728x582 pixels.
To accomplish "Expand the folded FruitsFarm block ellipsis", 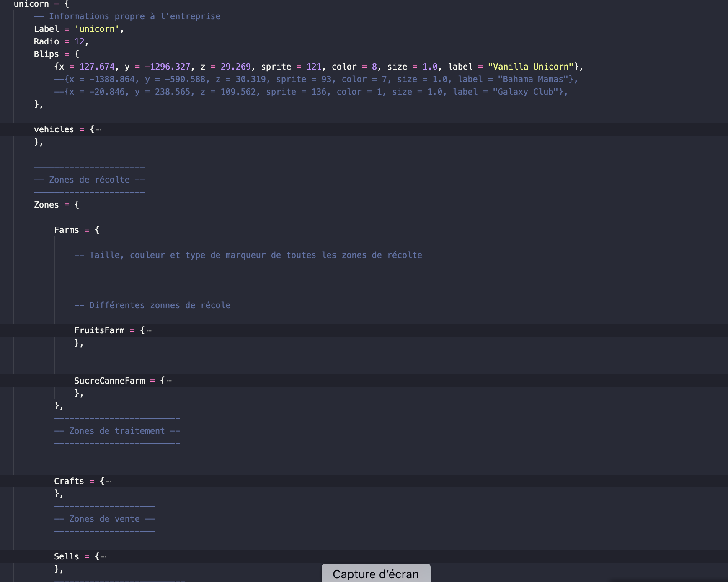I will (x=149, y=331).
